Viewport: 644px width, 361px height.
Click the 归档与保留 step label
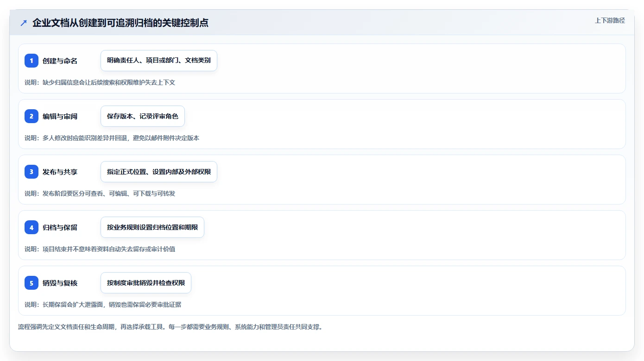60,227
